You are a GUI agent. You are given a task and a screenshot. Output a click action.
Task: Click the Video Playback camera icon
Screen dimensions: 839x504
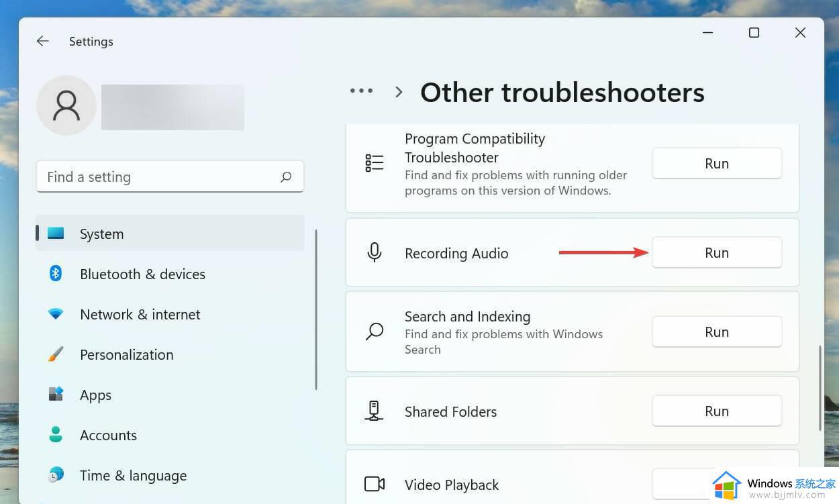tap(375, 484)
